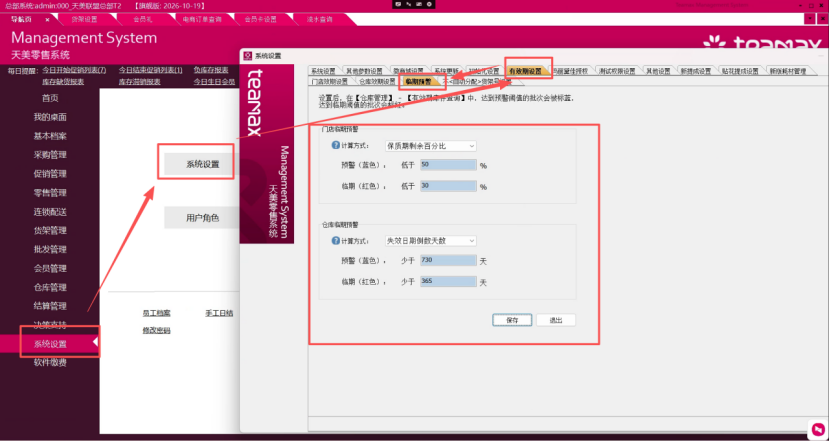This screenshot has height=441, width=829.
Task: Open the 手工日结 link
Action: (x=219, y=313)
